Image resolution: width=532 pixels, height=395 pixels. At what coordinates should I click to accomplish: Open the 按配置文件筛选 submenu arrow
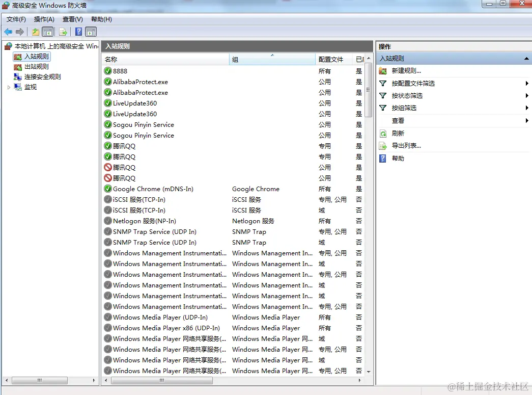(526, 83)
